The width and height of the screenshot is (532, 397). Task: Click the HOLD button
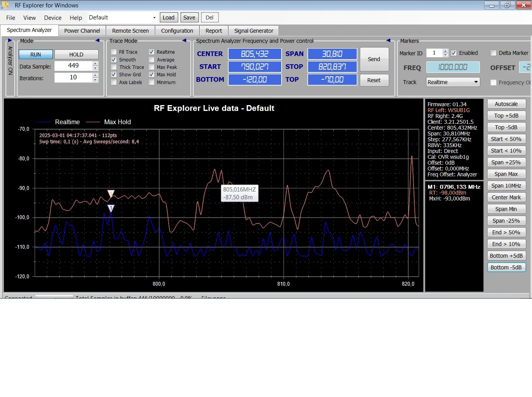(x=76, y=54)
